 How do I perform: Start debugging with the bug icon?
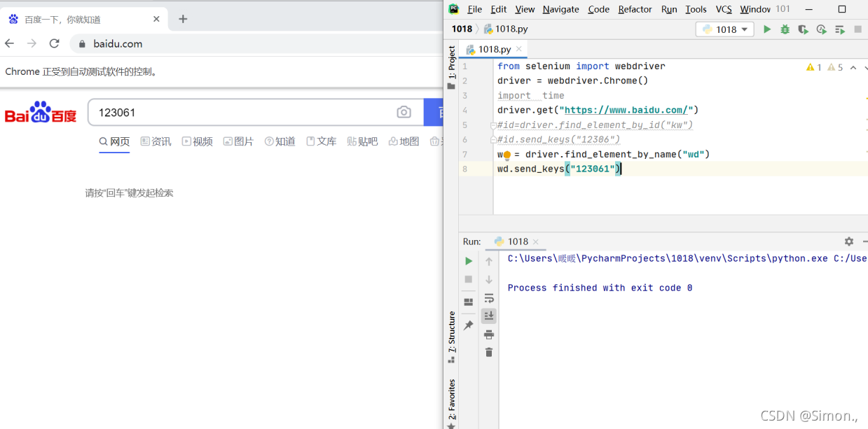(785, 29)
